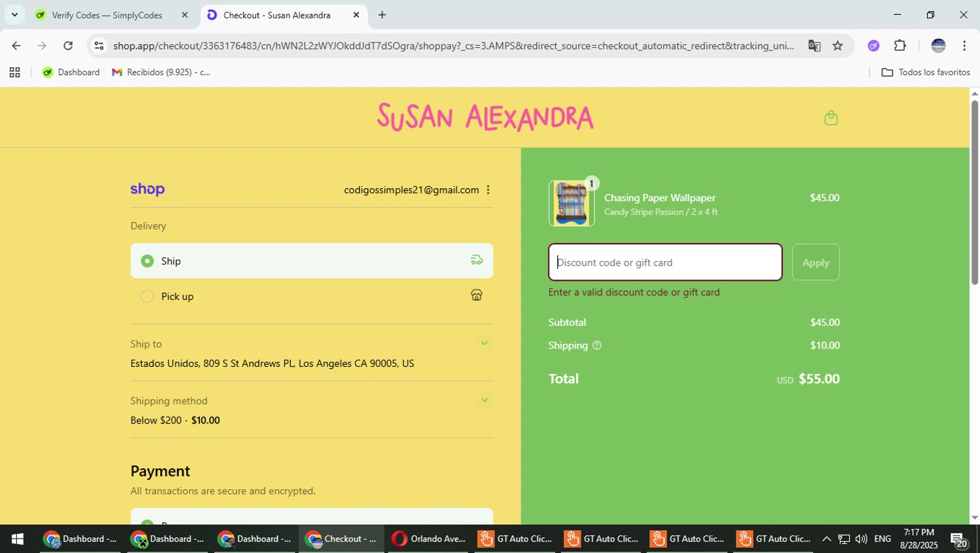Open the Checkout Chrome taskbar item
The height and width of the screenshot is (553, 980).
(x=341, y=539)
